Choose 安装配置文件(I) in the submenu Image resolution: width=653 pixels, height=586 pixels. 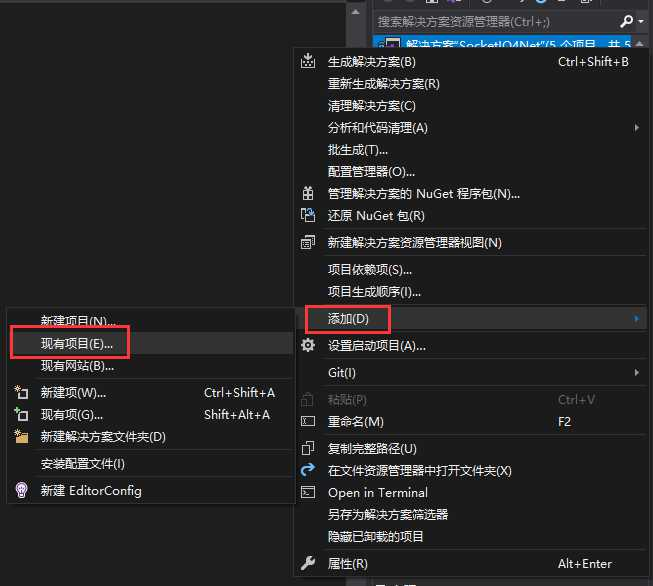(x=151, y=464)
